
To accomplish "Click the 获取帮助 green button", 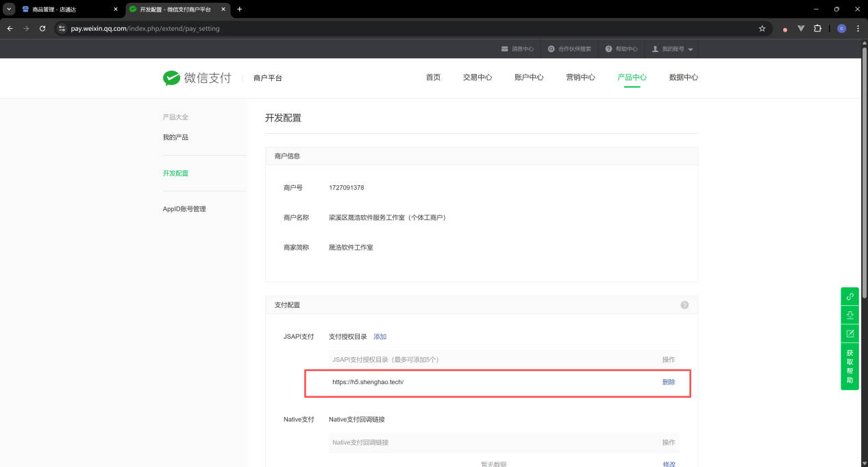I will click(850, 366).
